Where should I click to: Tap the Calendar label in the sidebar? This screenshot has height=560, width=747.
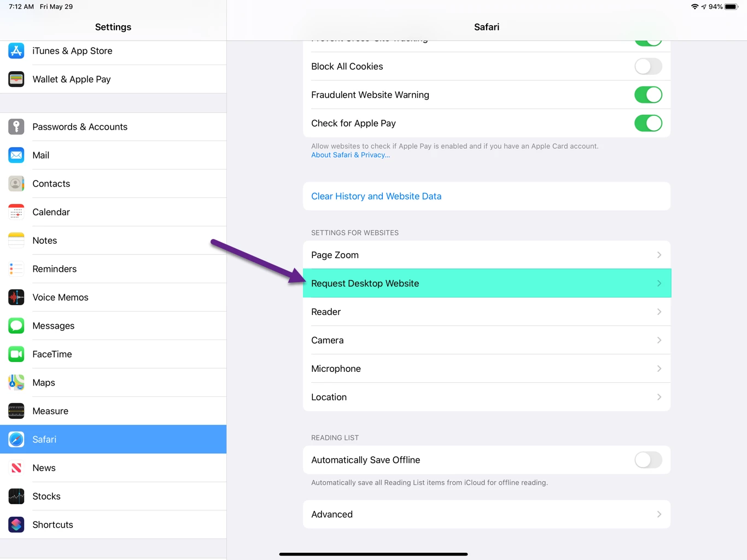click(51, 212)
